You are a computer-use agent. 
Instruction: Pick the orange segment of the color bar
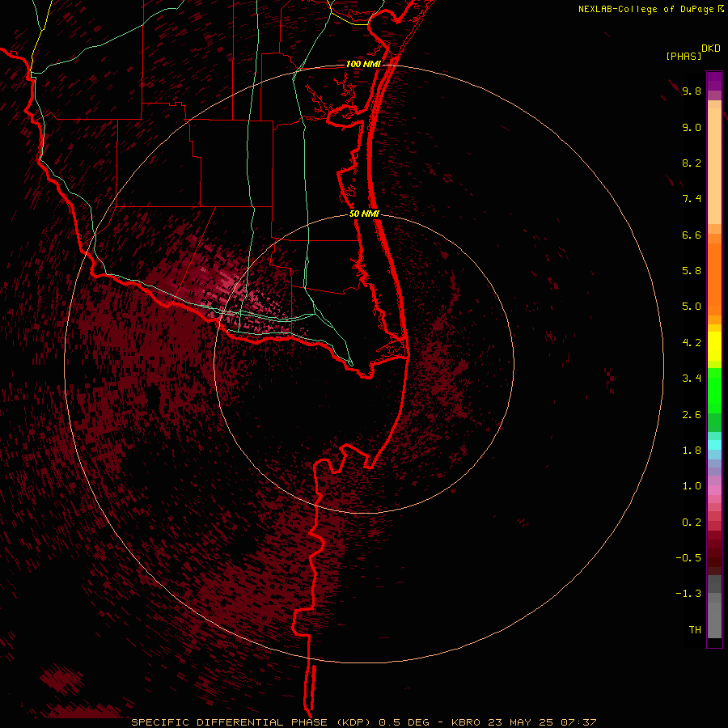(714, 279)
